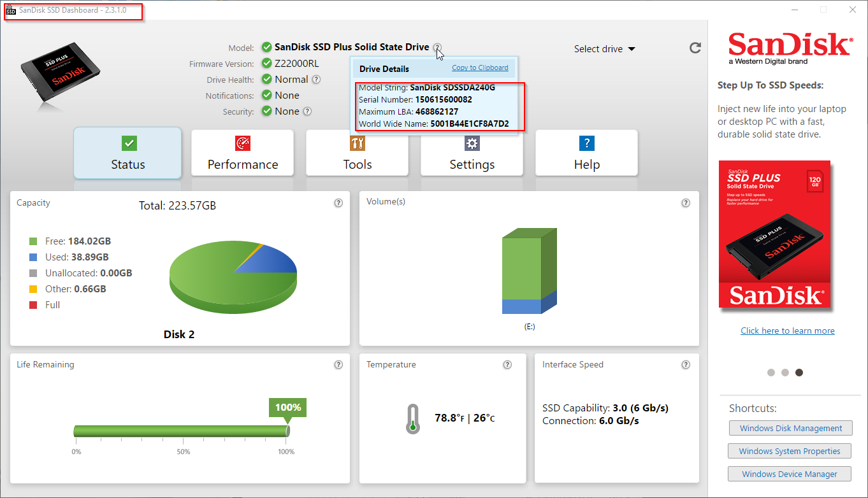Open the Volume(s) panel help icon
The image size is (868, 498).
(686, 203)
